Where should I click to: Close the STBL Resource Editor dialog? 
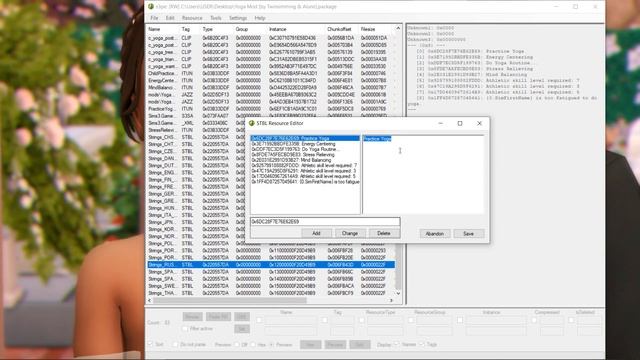(480, 123)
